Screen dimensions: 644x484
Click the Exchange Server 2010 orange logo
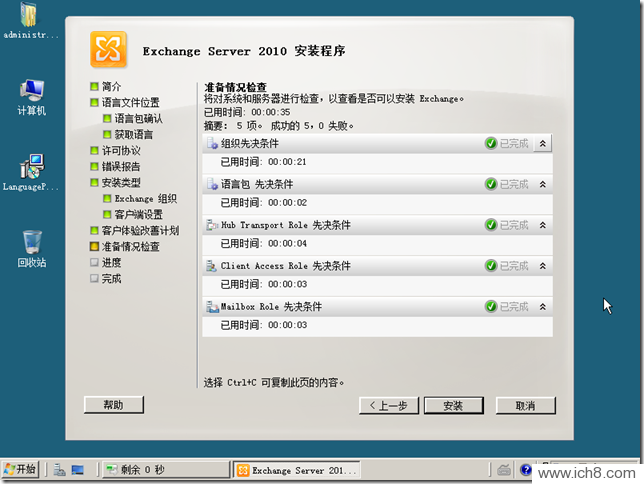[x=108, y=49]
